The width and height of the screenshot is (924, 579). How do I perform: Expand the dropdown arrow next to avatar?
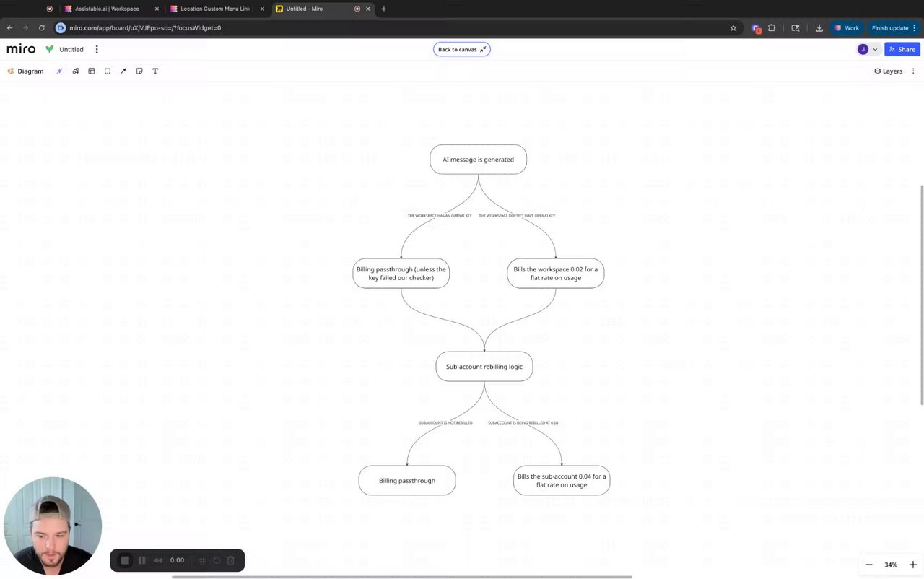(875, 49)
